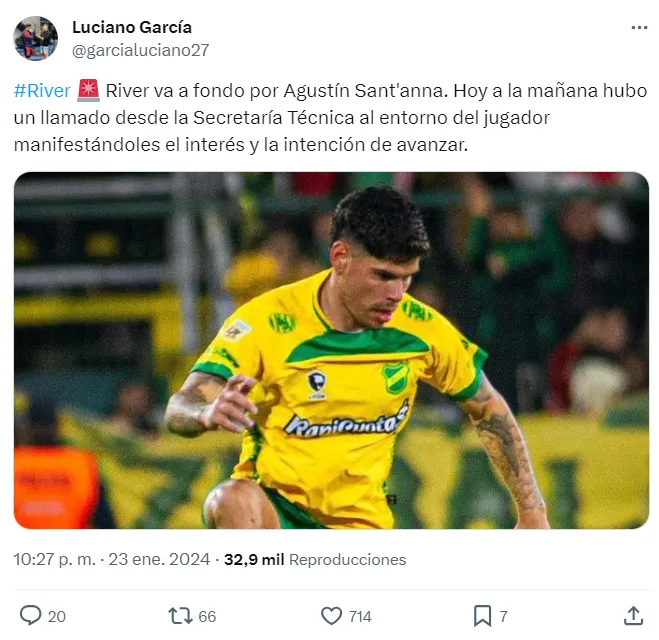This screenshot has width=659, height=640.
Task: Click the Luciano García display name
Action: click(132, 27)
